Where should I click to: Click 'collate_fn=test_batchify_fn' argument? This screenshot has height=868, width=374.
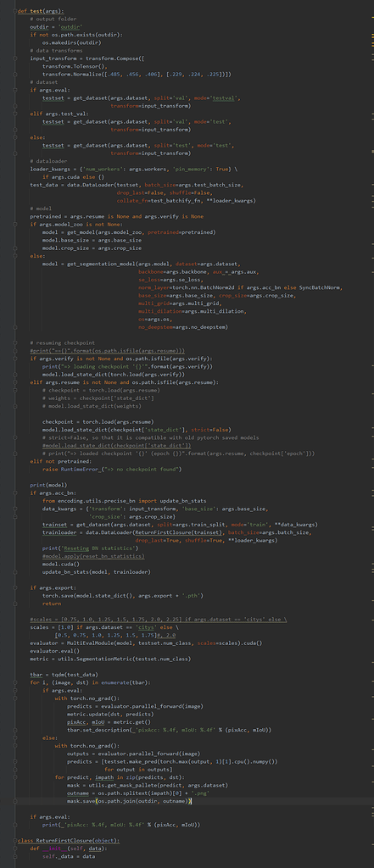pyautogui.click(x=158, y=199)
